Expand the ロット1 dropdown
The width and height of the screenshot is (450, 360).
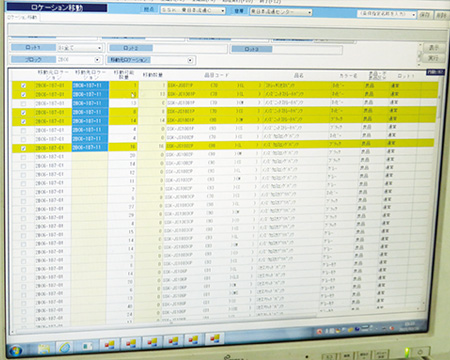pos(99,48)
